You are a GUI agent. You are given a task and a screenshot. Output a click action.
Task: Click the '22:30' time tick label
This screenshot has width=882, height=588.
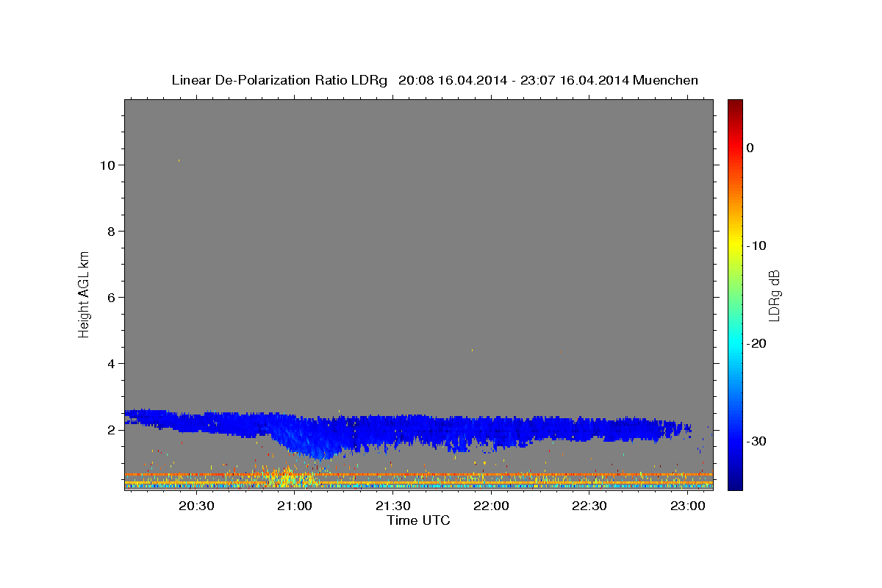point(589,506)
